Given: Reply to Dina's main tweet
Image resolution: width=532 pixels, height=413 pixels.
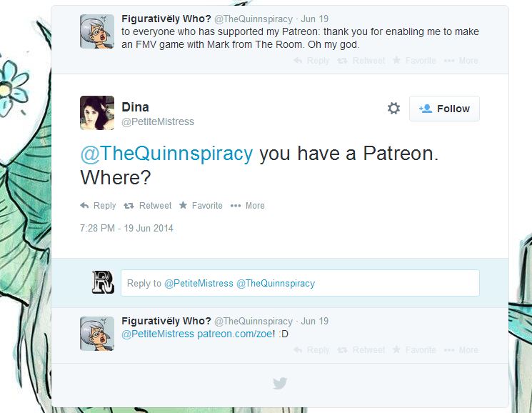Looking at the screenshot, I should tap(98, 206).
